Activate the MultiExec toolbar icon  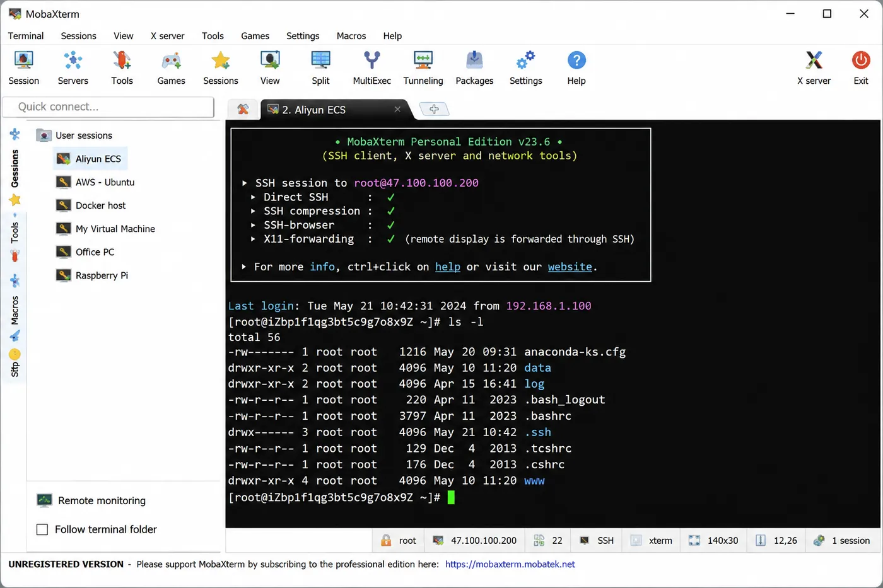372,61
